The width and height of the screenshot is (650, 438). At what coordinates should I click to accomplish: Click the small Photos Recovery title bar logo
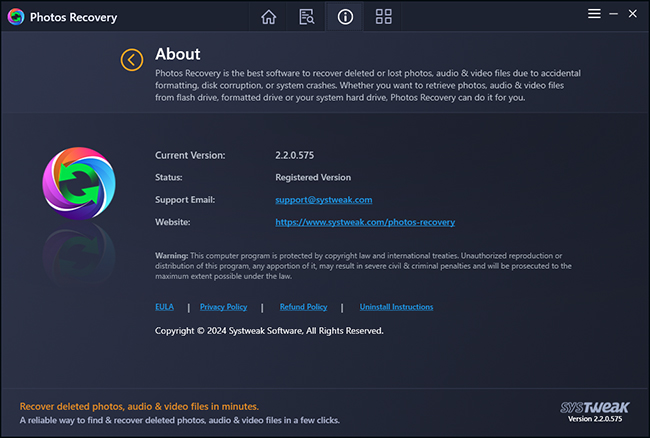click(x=14, y=17)
